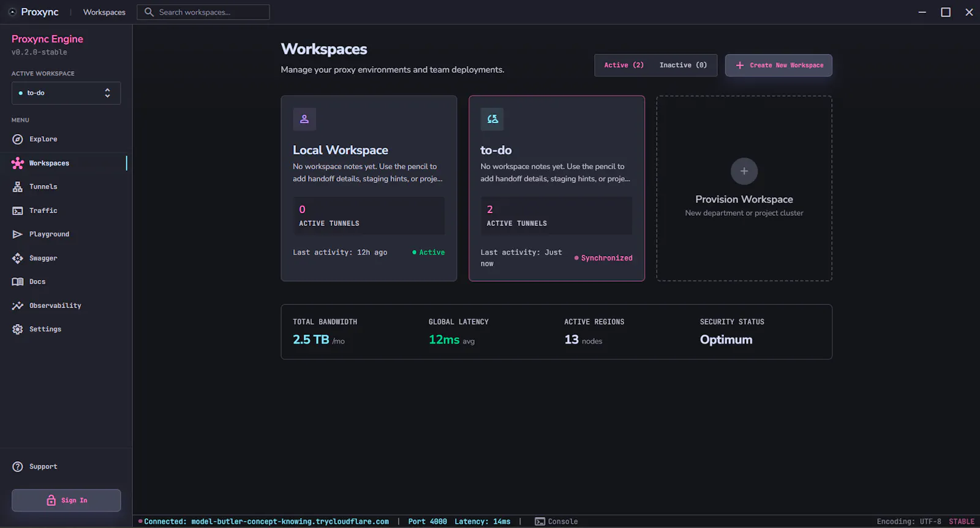Click the Swagger diamond icon
Viewport: 980px width, 528px height.
click(18, 258)
